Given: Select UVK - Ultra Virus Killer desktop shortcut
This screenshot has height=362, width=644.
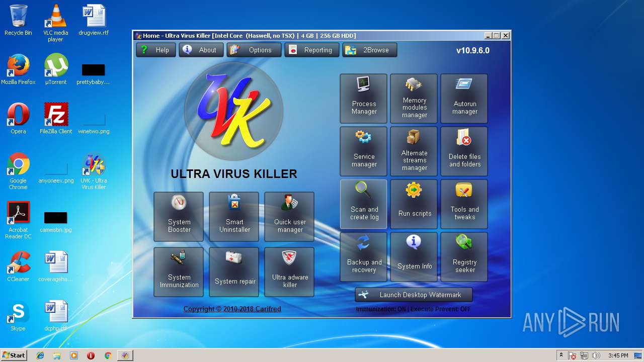Looking at the screenshot, I should point(94,171).
